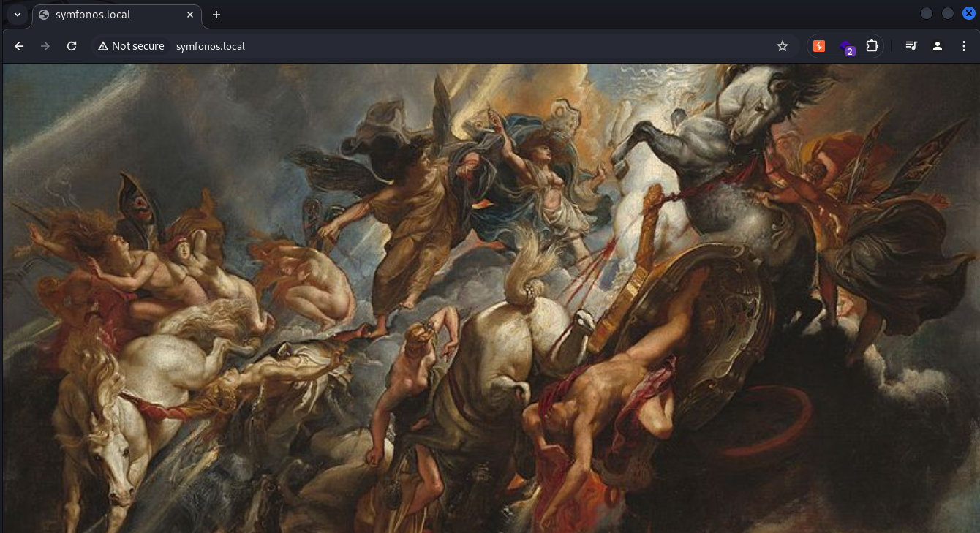Close the symfonos.local tab
The width and height of the screenshot is (980, 533).
pyautogui.click(x=190, y=15)
